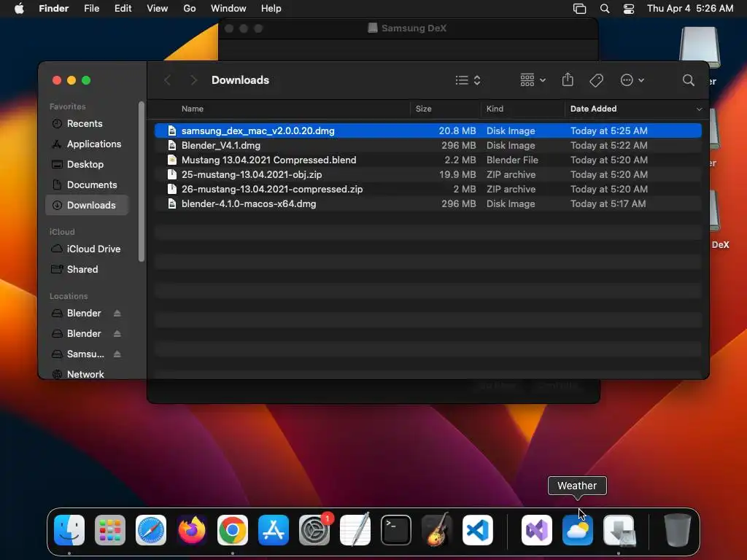Open Launchpad in the Dock

110,530
